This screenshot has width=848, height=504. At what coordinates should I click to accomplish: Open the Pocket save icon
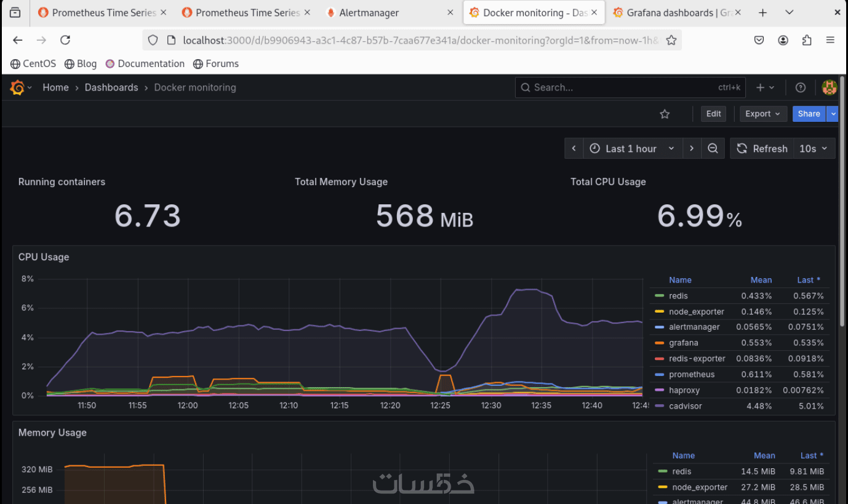tap(759, 40)
